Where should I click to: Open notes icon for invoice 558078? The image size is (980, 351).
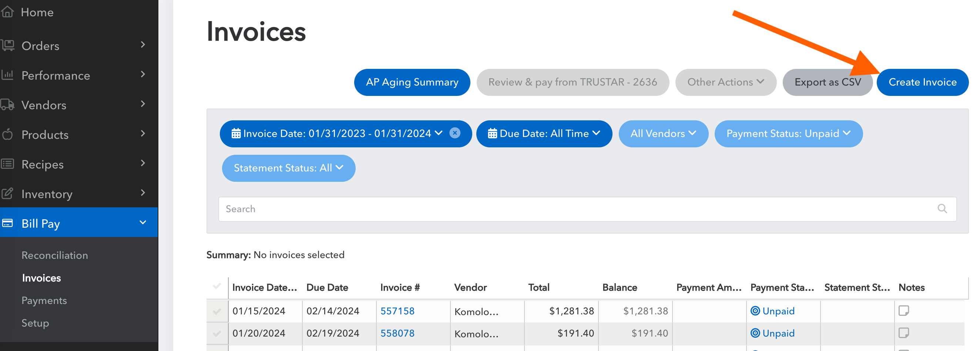[x=903, y=333]
